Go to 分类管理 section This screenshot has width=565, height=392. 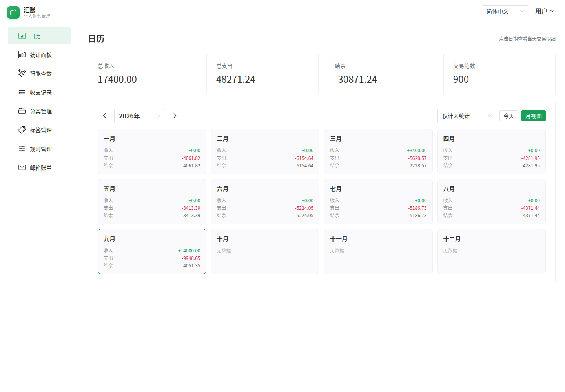pos(39,111)
